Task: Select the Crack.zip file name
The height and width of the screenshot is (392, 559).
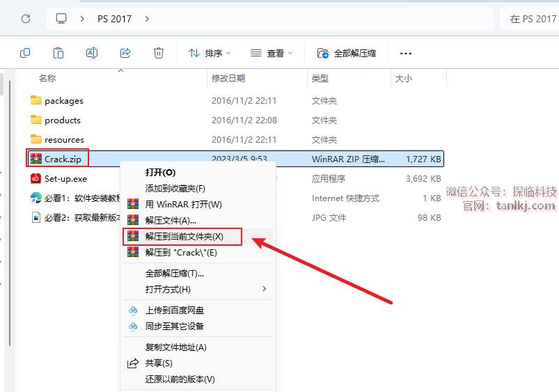Action: 63,159
